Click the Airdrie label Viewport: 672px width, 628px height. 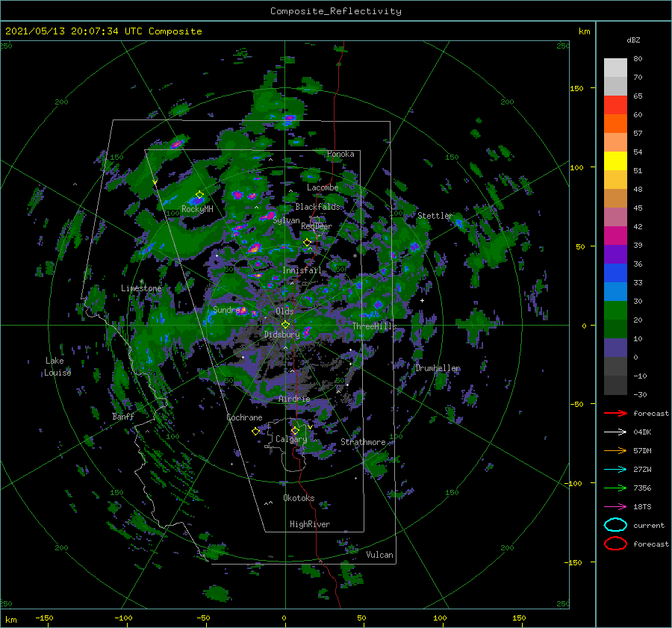click(294, 399)
